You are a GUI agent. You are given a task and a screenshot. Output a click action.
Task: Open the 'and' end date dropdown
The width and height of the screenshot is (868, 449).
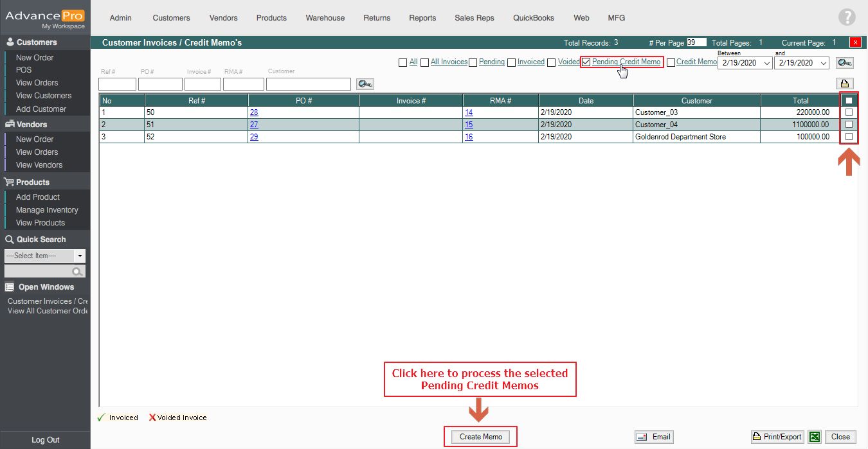[824, 63]
